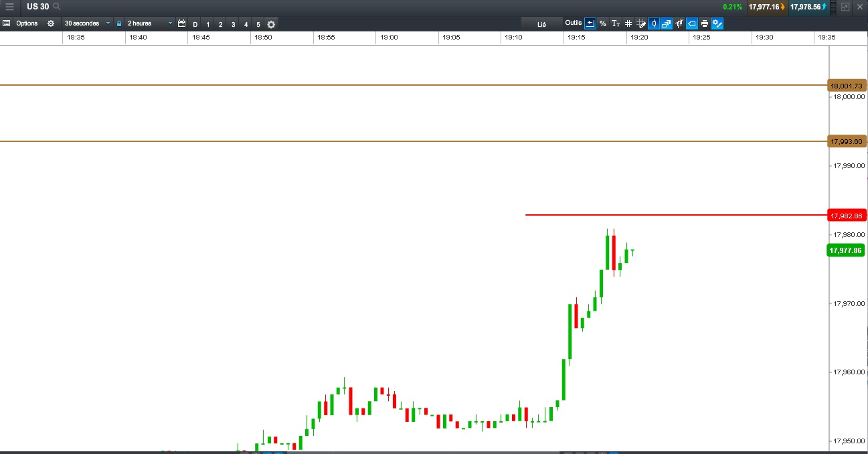Search for an instrument next to US 30
This screenshot has width=868, height=454.
tap(57, 7)
